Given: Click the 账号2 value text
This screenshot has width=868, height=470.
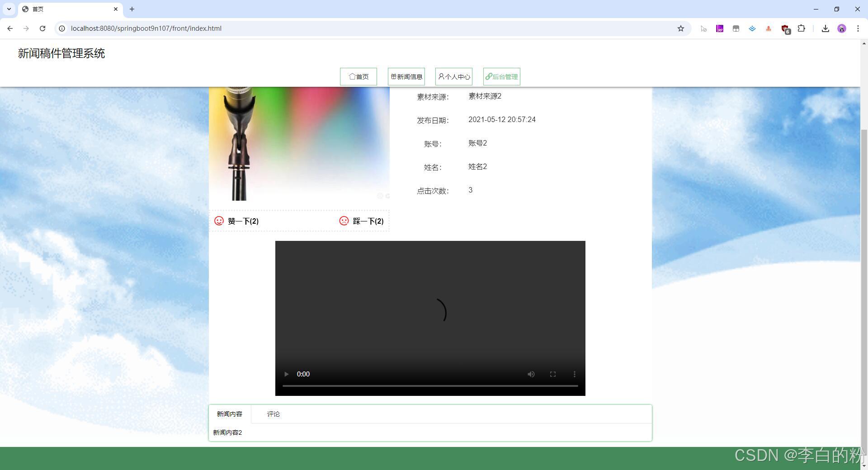Looking at the screenshot, I should (x=477, y=143).
